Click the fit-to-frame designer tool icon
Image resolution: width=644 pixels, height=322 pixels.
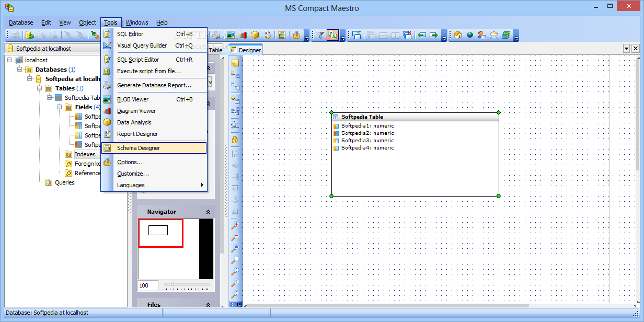[235, 125]
